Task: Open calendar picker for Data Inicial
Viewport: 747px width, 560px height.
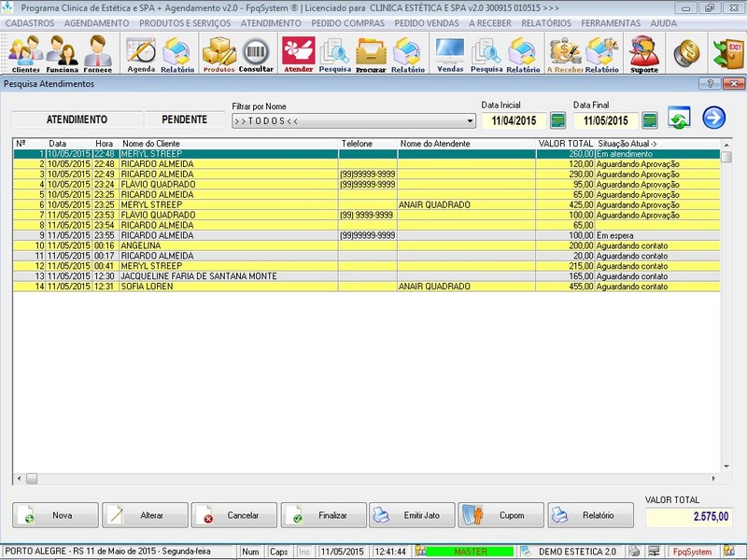Action: (x=557, y=120)
